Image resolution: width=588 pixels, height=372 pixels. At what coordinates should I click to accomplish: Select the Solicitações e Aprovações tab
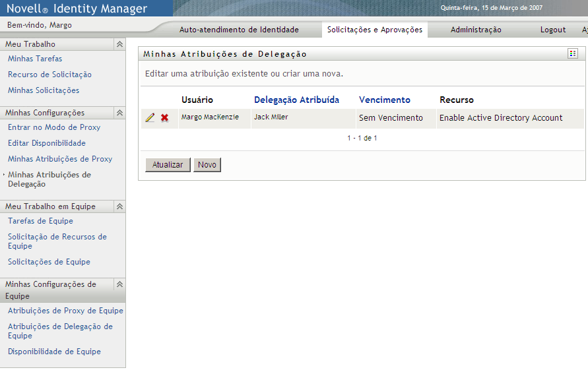375,30
